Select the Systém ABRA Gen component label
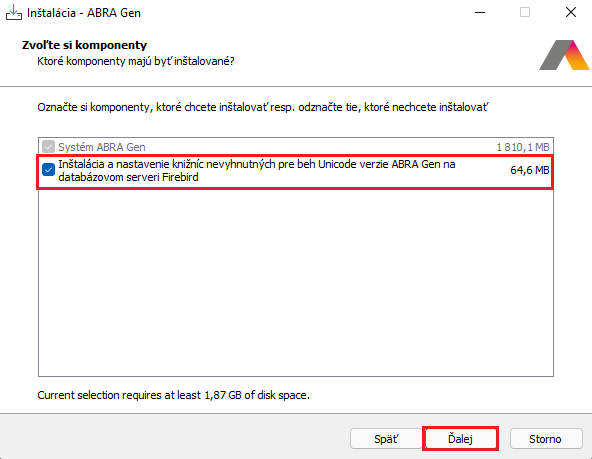Screen dimensions: 592x459 pos(102,147)
